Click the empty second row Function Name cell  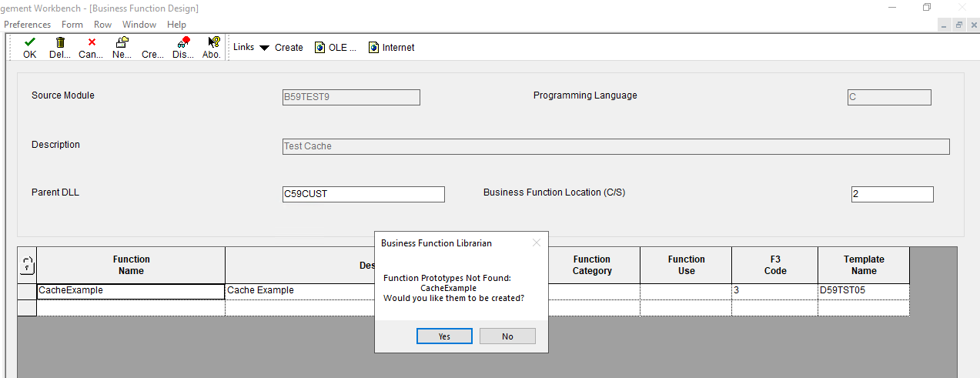[x=131, y=307]
